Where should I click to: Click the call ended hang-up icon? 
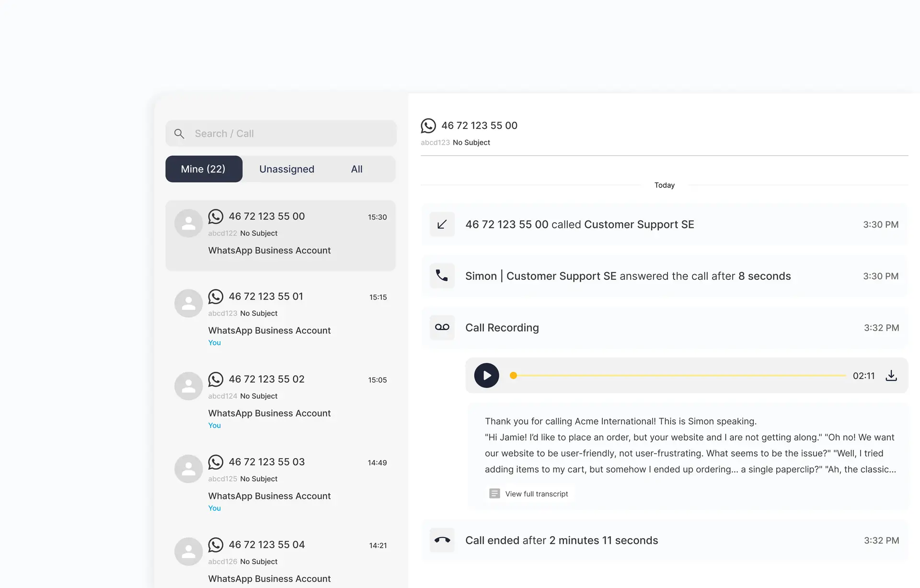click(442, 540)
